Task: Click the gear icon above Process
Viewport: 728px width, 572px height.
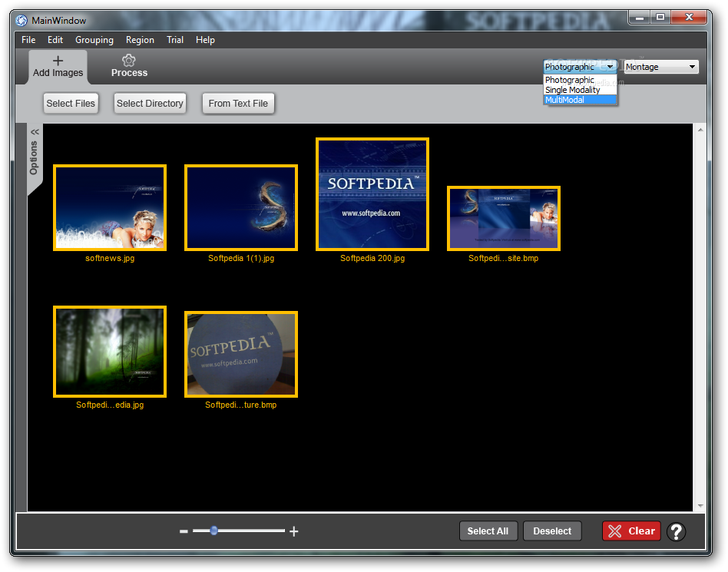Action: tap(128, 61)
